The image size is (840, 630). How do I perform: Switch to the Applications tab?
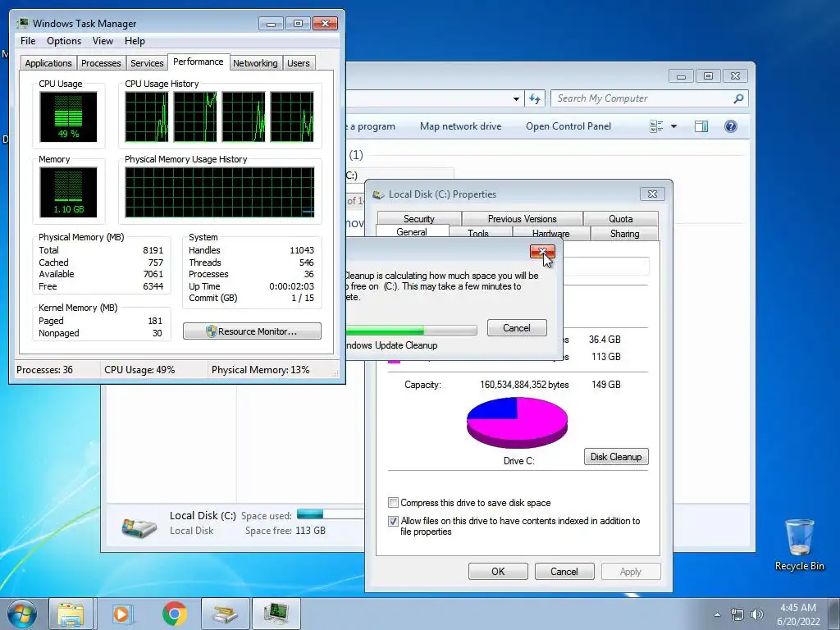point(48,63)
